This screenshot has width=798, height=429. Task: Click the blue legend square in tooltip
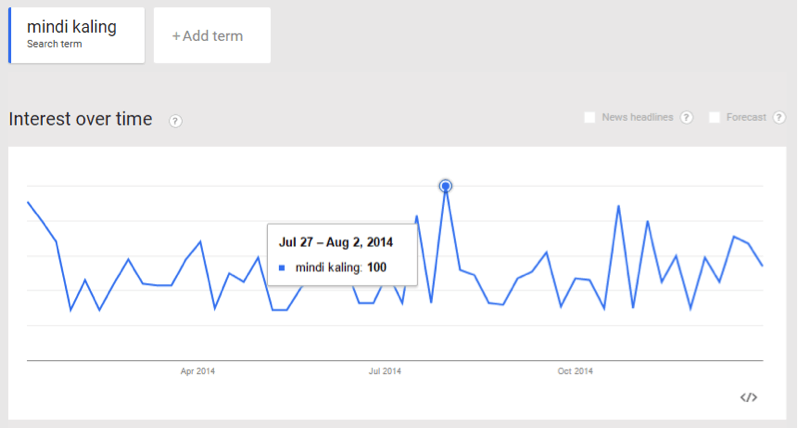282,268
